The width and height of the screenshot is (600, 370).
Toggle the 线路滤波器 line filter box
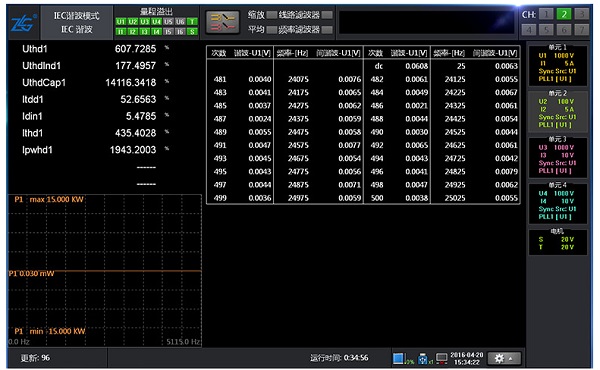tap(327, 15)
